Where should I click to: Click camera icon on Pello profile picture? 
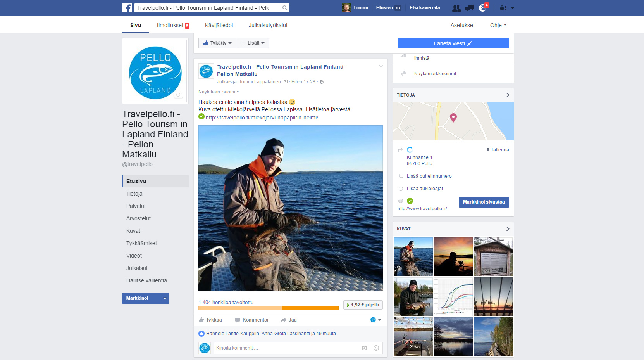(178, 95)
